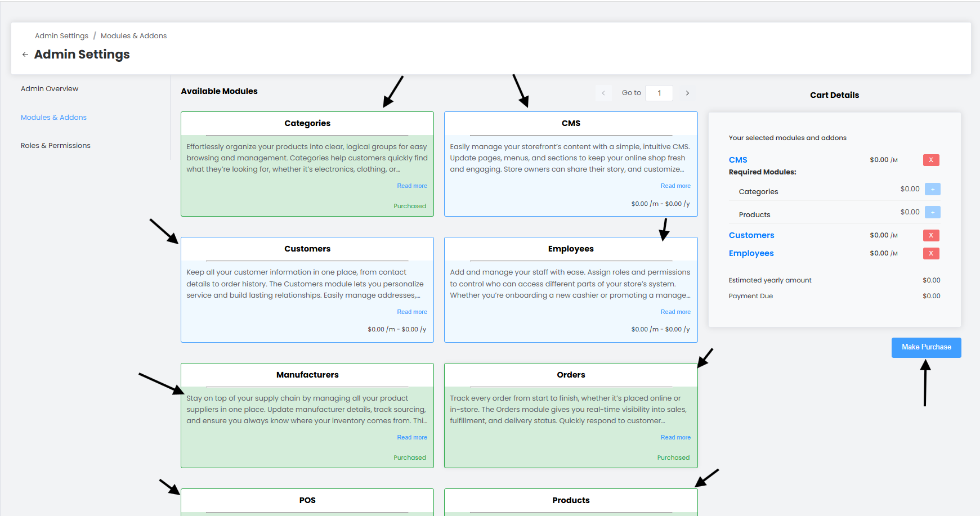This screenshot has height=516, width=980.
Task: Remove Employees from the cart
Action: (930, 253)
